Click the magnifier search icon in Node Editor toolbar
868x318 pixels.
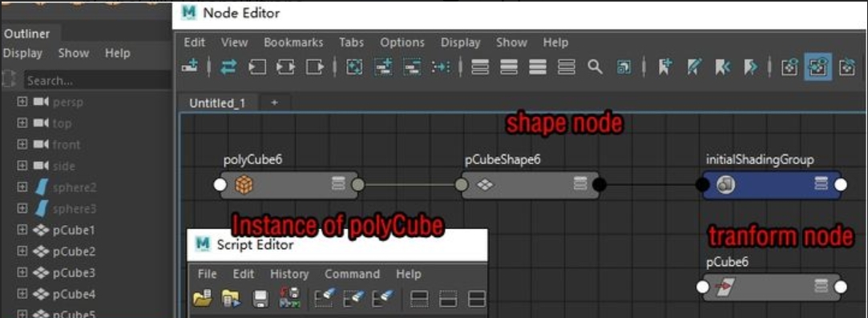tap(595, 67)
